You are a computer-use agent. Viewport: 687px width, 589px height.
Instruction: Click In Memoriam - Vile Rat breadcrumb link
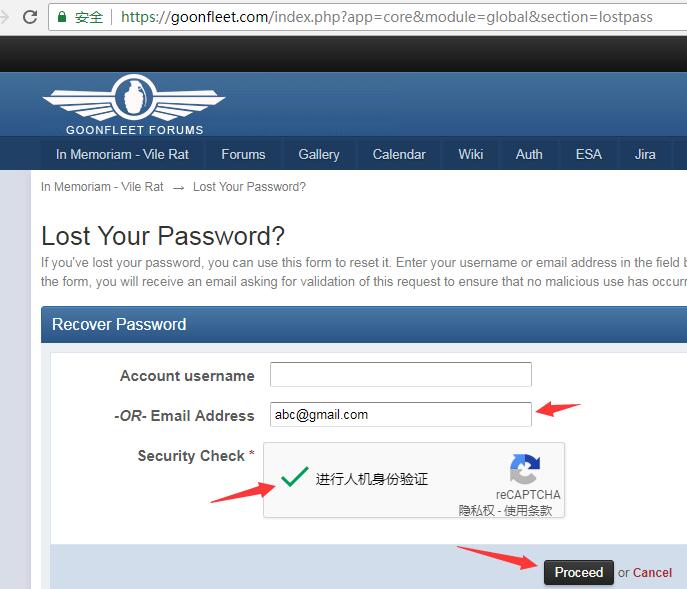pos(102,187)
